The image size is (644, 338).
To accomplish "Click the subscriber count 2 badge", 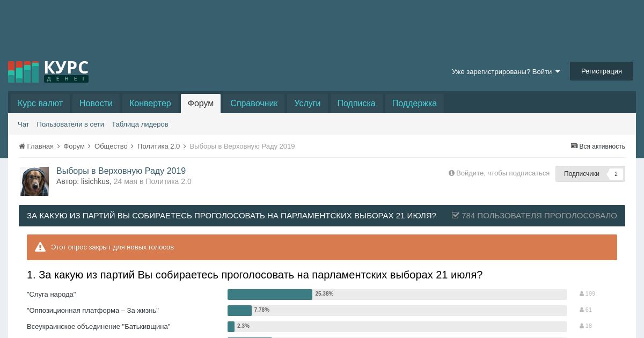I will (x=616, y=174).
